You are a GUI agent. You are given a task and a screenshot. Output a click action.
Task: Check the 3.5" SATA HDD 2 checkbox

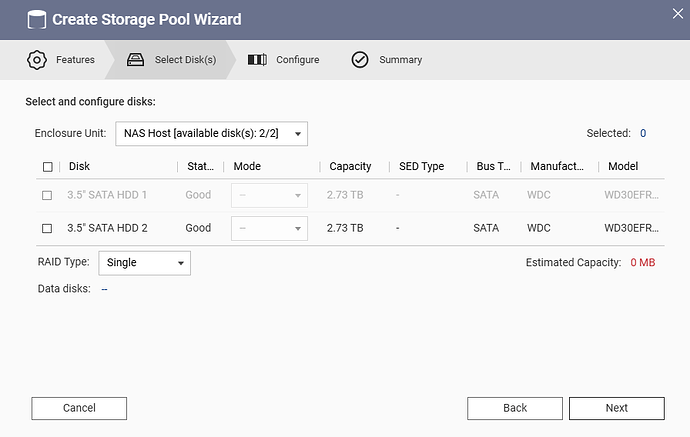47,228
